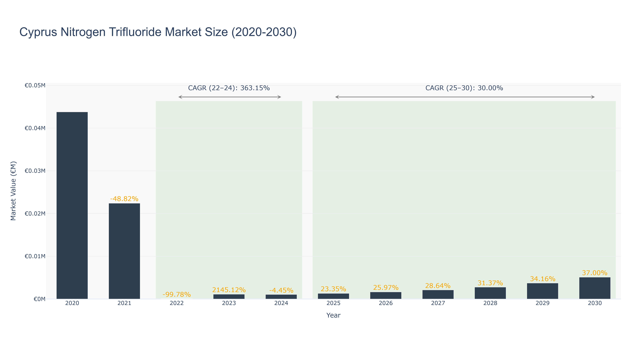Screen dimensions: 644x345
Task: Click the 2020 x-axis year label
Action: pos(72,303)
